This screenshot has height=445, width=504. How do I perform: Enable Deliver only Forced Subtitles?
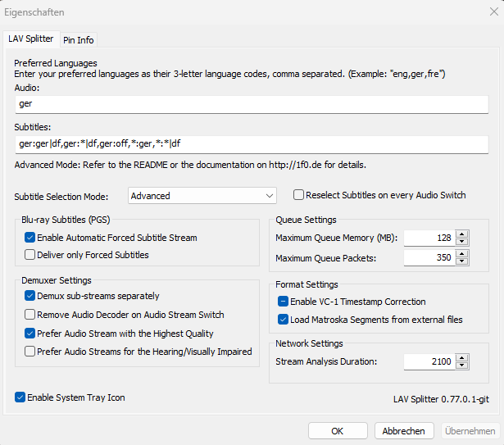tap(30, 255)
